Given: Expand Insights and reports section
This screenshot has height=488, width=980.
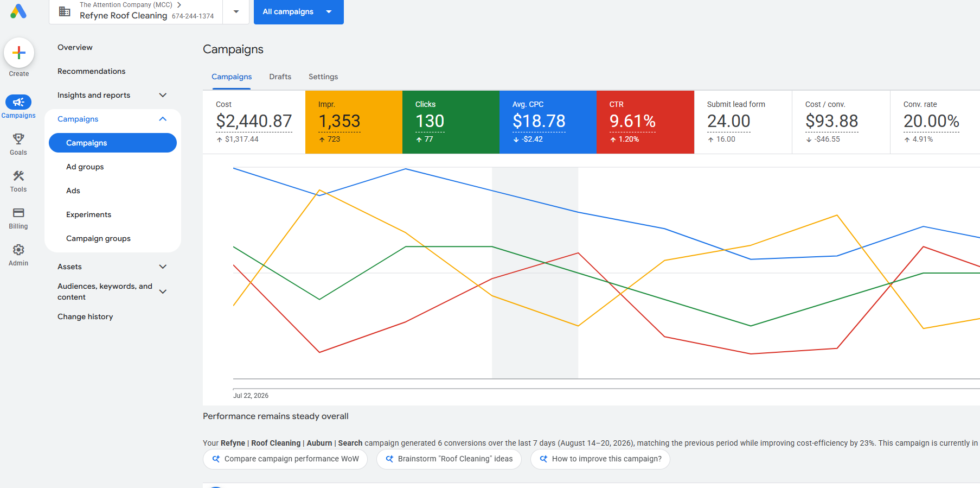Looking at the screenshot, I should (x=163, y=95).
